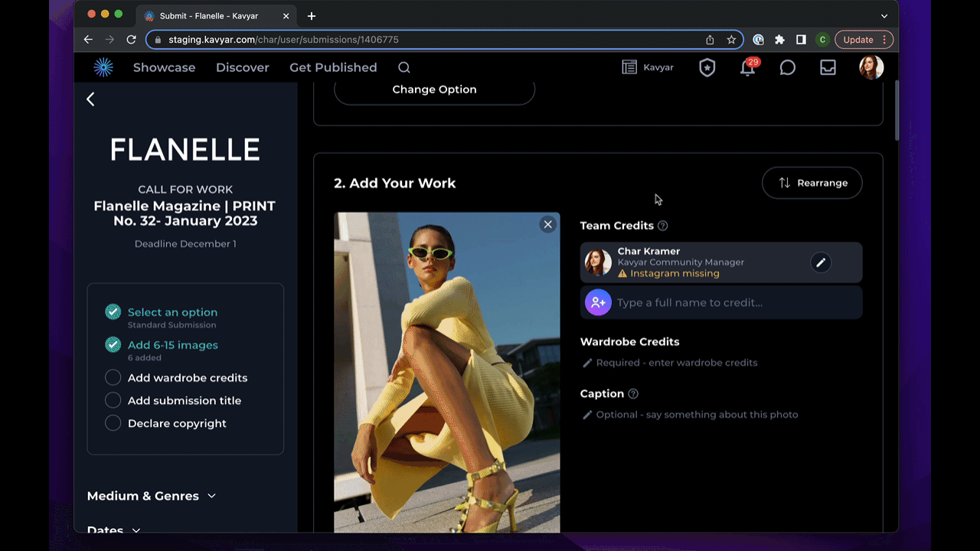The image size is (980, 551).
Task: Click the Chrome Update button
Action: click(864, 40)
